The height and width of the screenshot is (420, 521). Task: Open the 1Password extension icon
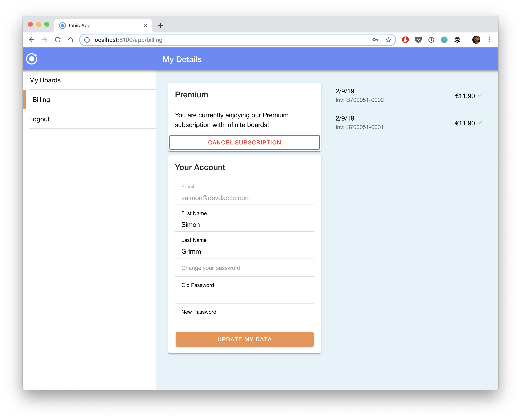pos(431,40)
